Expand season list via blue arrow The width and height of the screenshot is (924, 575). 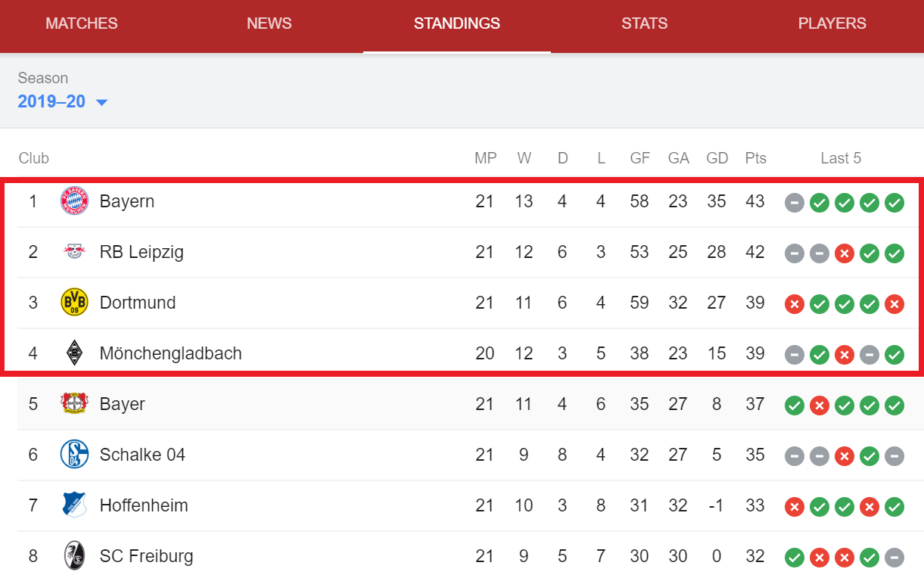pos(101,102)
